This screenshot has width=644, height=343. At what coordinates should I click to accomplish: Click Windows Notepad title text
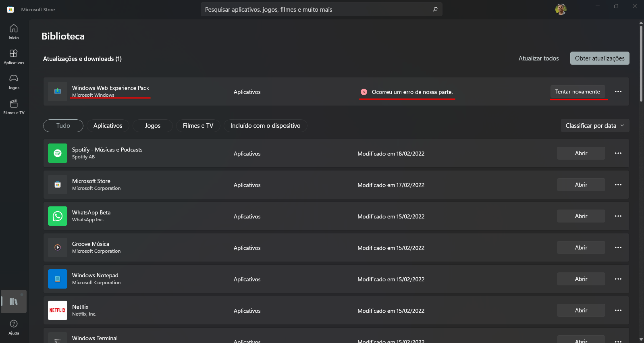click(95, 275)
